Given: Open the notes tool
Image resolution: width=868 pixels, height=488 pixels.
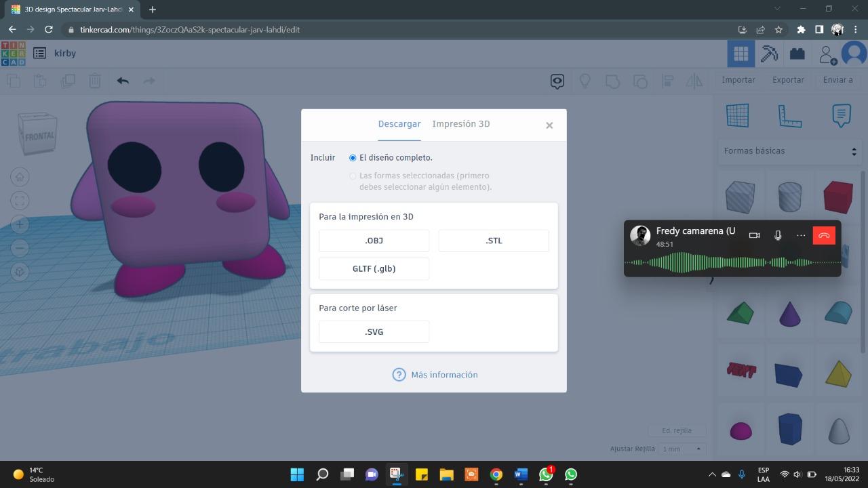Looking at the screenshot, I should pos(841,115).
